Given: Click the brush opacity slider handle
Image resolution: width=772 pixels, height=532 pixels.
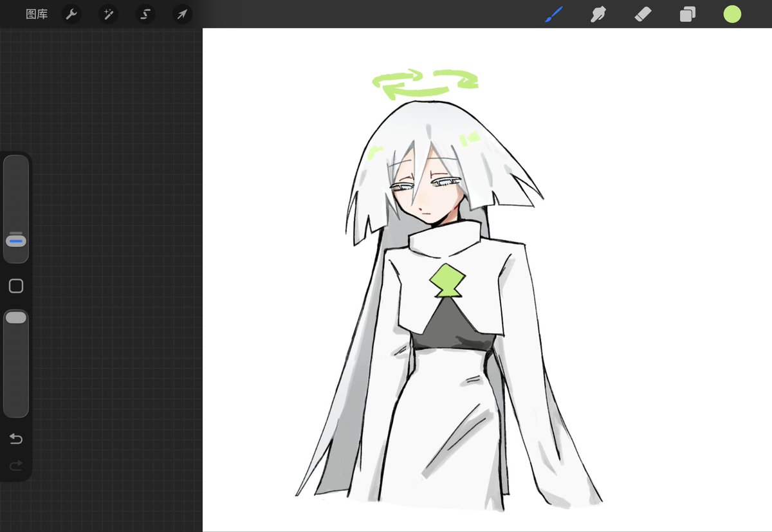Looking at the screenshot, I should coord(16,317).
